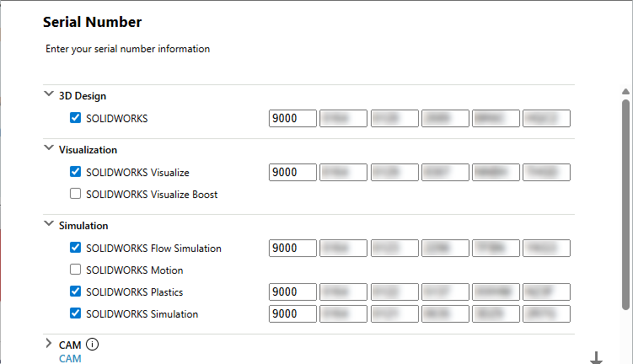This screenshot has width=633, height=364.
Task: Click the fifth serial field for SOLIDWORKS Plastics
Action: (x=496, y=292)
